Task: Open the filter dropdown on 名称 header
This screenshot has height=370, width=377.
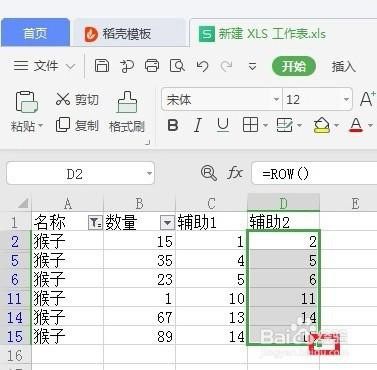Action: [95, 222]
